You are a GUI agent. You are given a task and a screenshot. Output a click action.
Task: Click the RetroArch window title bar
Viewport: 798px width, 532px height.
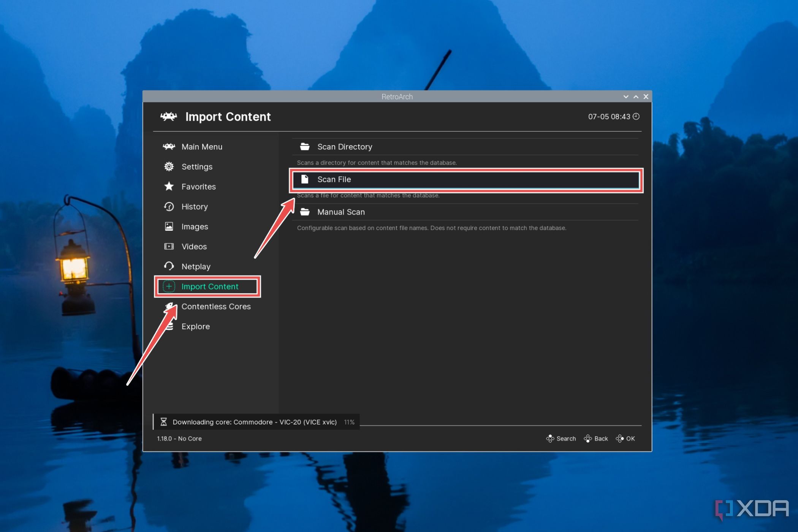(397, 97)
